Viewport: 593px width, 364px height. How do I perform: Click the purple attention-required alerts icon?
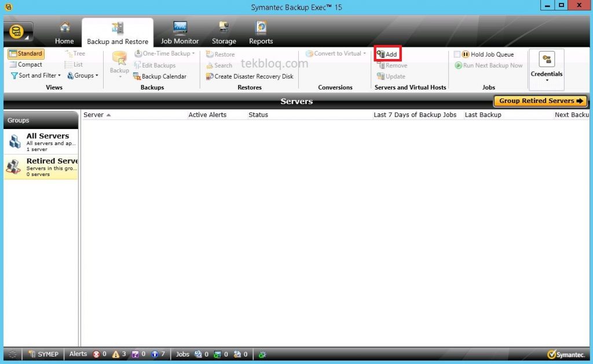pos(135,354)
